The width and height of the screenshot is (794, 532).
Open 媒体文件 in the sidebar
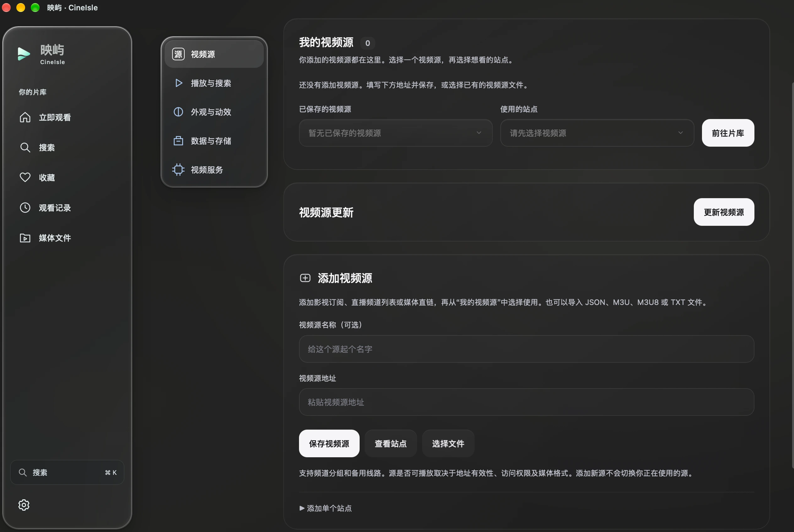coord(67,238)
